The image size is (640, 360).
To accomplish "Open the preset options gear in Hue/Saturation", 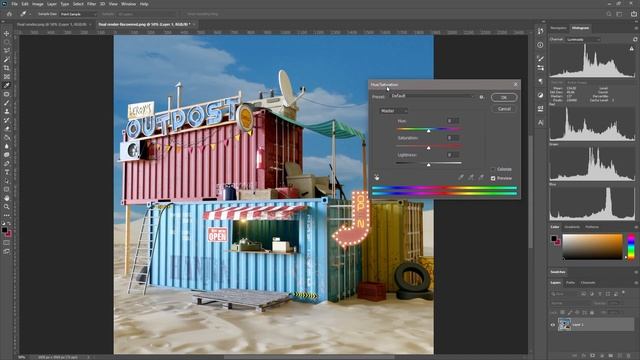I will point(482,97).
